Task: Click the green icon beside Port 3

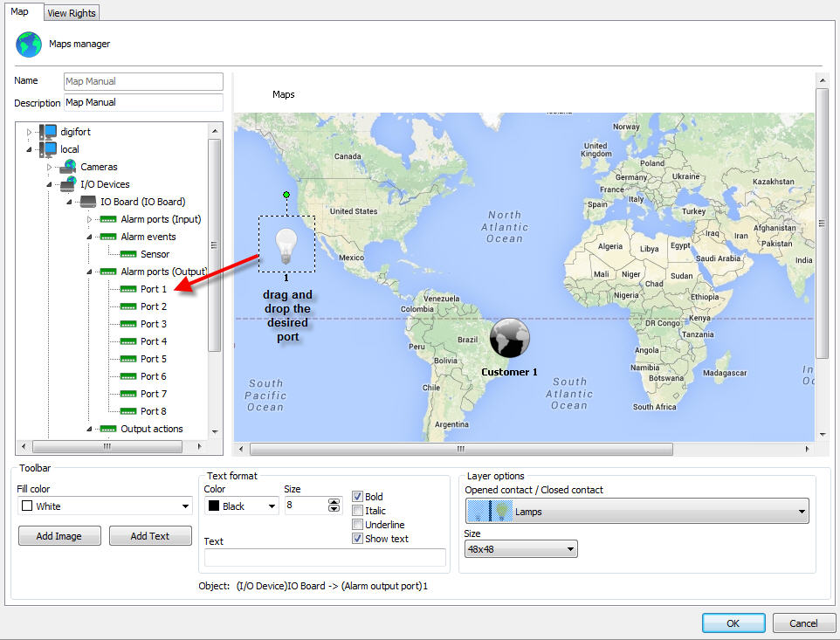Action: click(x=128, y=324)
